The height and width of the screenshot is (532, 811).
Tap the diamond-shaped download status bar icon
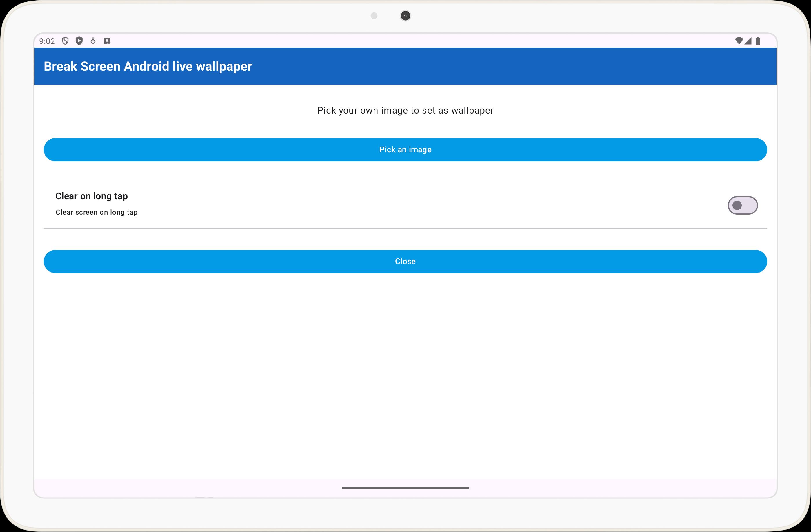coord(93,41)
